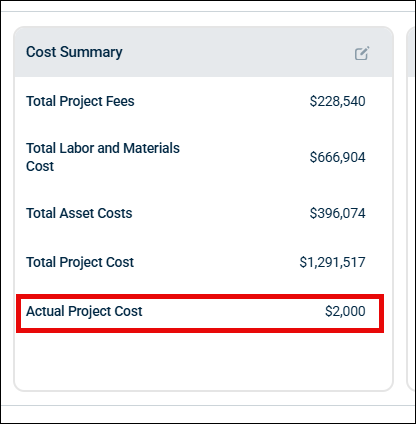
Task: Select the $666,904 labor and materials value
Action: 337,157
